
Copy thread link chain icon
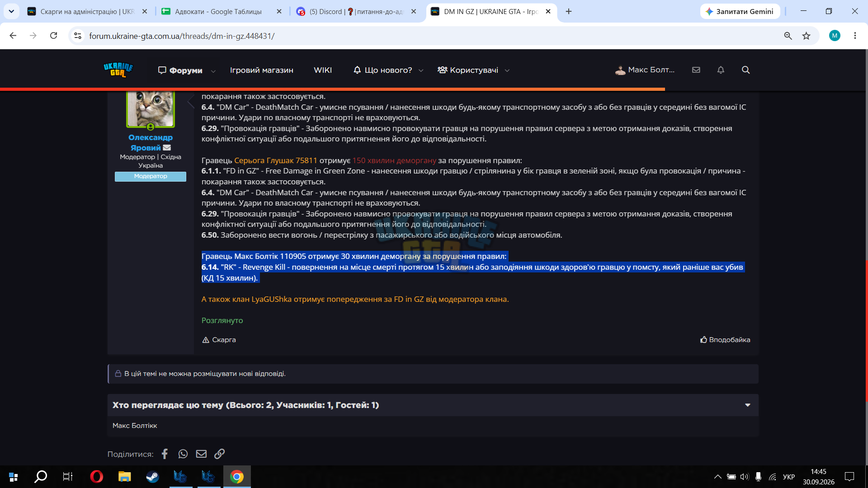tap(219, 454)
